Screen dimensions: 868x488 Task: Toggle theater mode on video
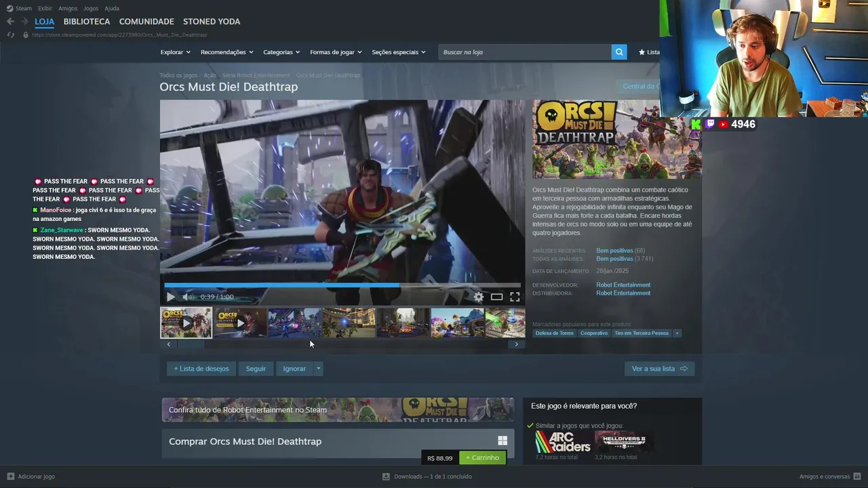[x=497, y=297]
